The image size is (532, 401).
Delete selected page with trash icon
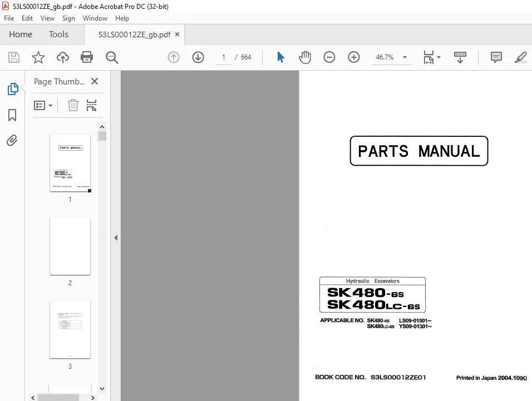73,106
